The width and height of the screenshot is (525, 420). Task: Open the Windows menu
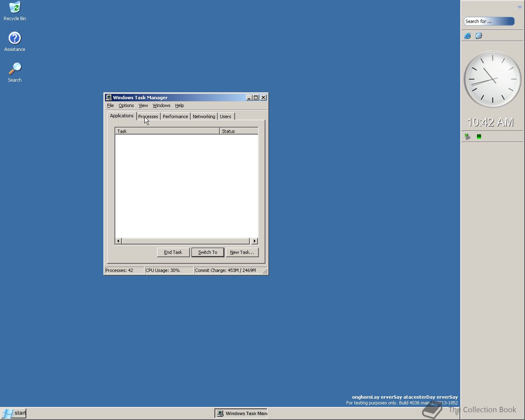tap(162, 105)
